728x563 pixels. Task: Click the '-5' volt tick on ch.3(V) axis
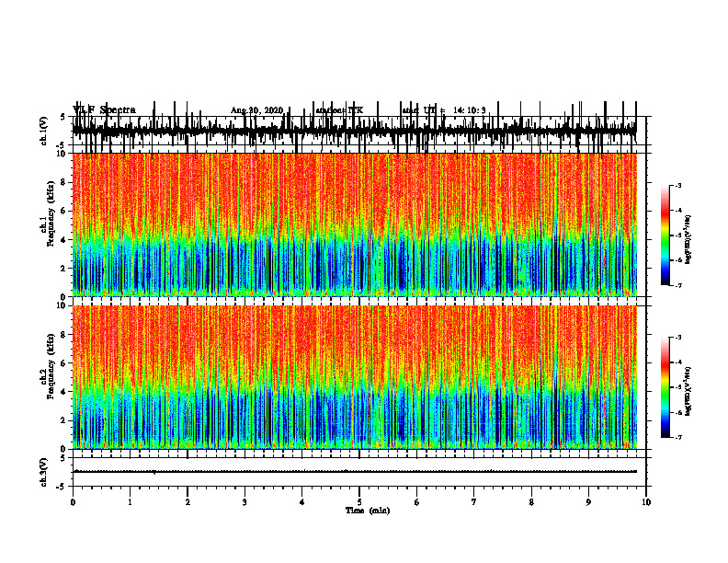click(x=62, y=487)
